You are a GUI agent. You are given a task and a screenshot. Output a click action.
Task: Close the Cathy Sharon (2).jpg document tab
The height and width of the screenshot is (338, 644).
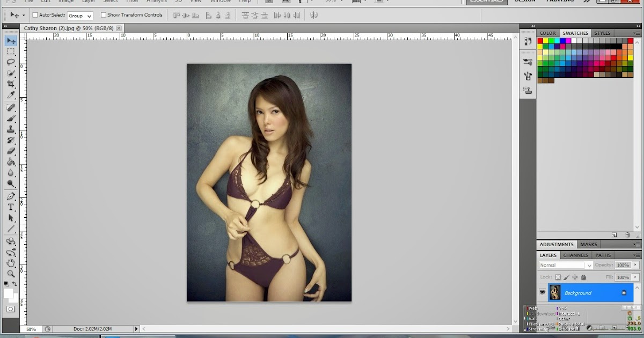click(119, 28)
